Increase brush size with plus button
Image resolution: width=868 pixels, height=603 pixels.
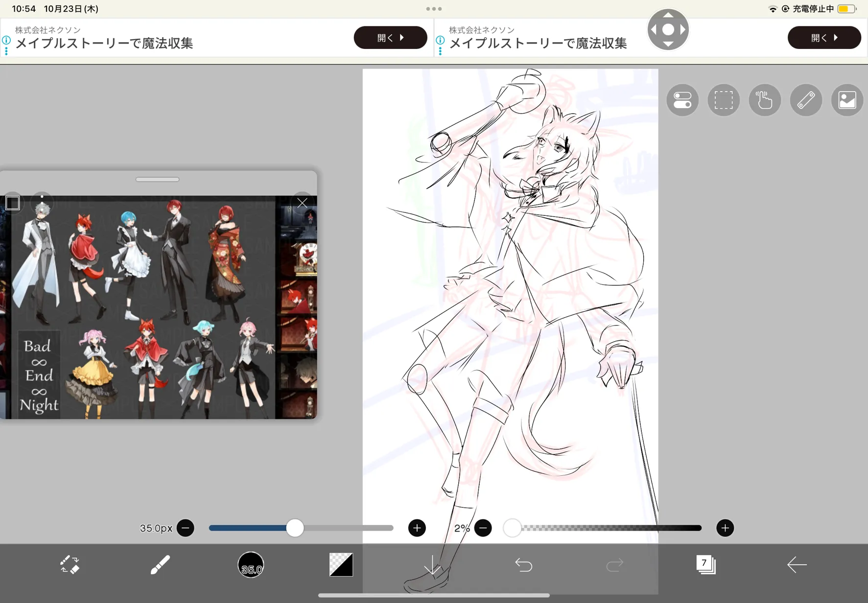417,528
